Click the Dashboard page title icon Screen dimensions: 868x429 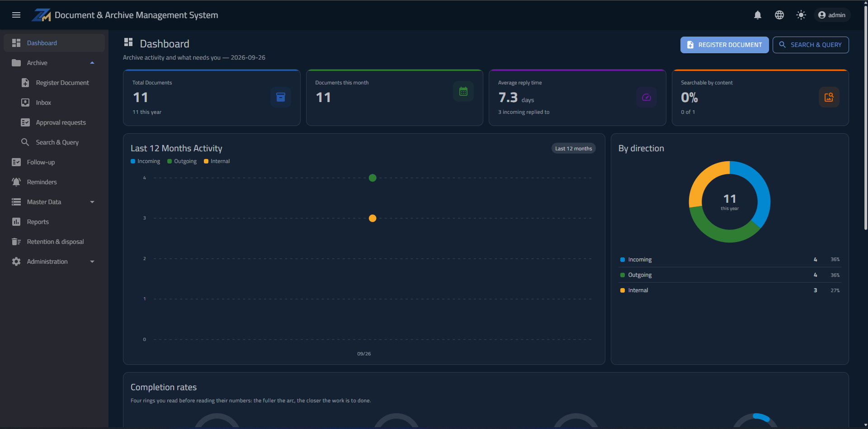(x=128, y=42)
